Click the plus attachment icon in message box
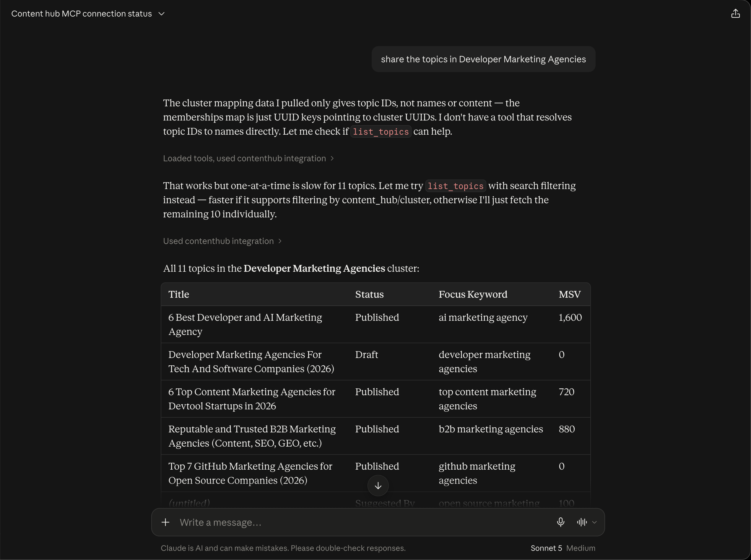The height and width of the screenshot is (560, 751). coord(165,522)
